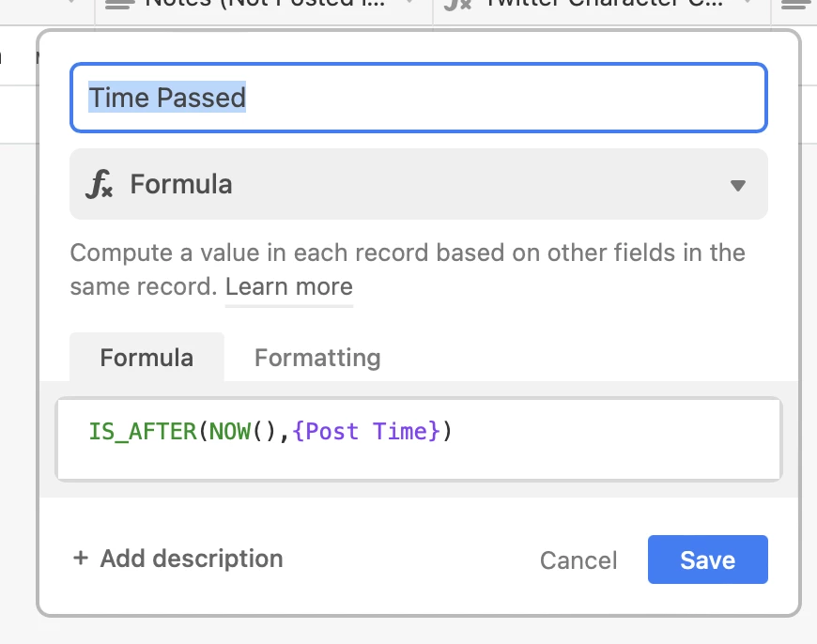Click the formula fx icon in field type selector
This screenshot has width=817, height=644.
(x=99, y=184)
